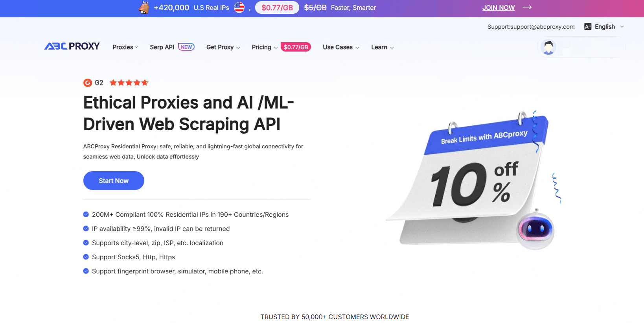Open the Learn dropdown menu
Screen dimensions: 644x323
pyautogui.click(x=382, y=47)
